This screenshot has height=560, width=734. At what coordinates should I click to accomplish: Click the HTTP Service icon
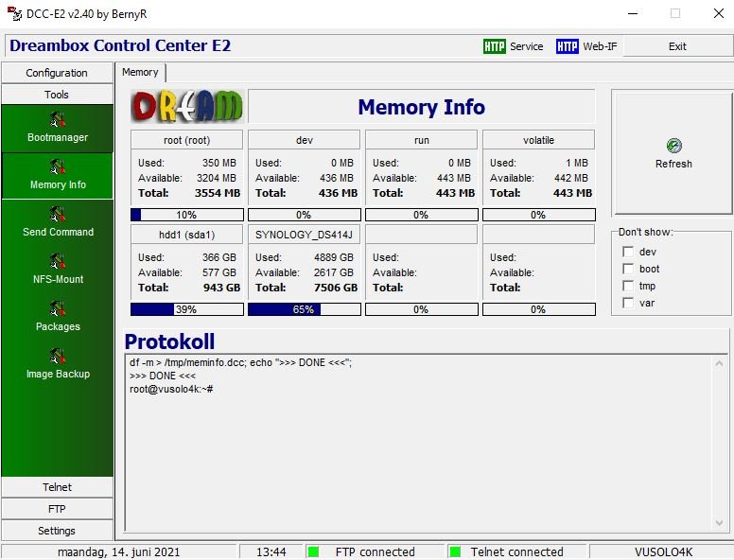[494, 46]
